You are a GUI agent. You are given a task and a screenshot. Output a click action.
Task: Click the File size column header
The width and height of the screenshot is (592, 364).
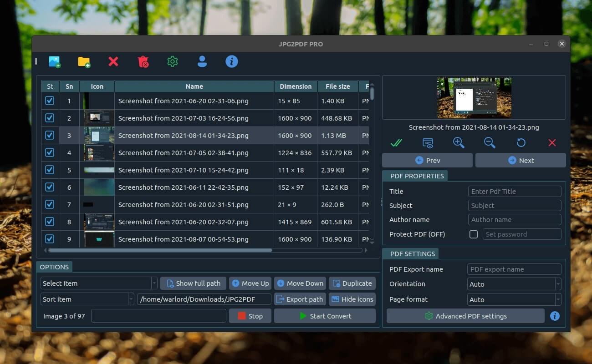pyautogui.click(x=337, y=86)
